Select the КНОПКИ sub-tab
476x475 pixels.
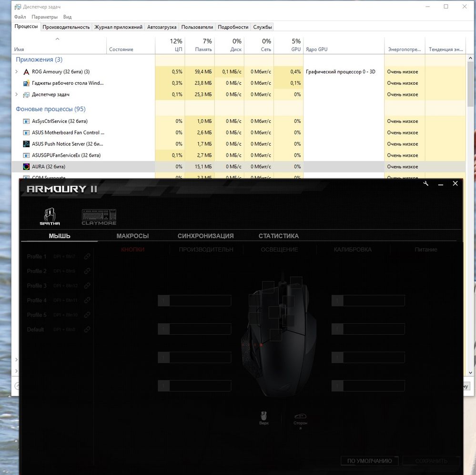132,250
